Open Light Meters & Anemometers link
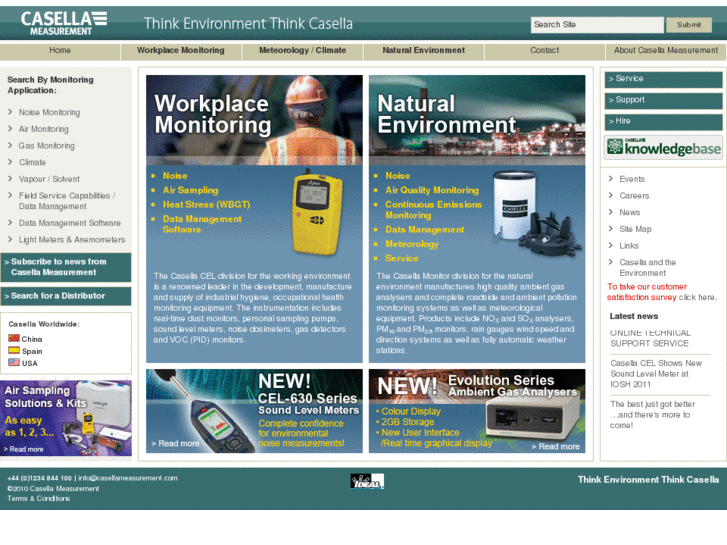 click(72, 240)
